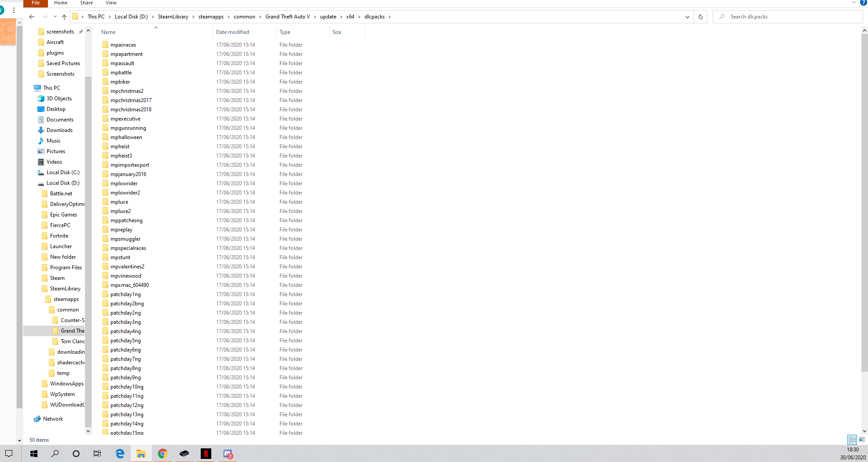This screenshot has height=462, width=868.
Task: Open pinned screenshots quick access folder
Action: pyautogui.click(x=60, y=32)
